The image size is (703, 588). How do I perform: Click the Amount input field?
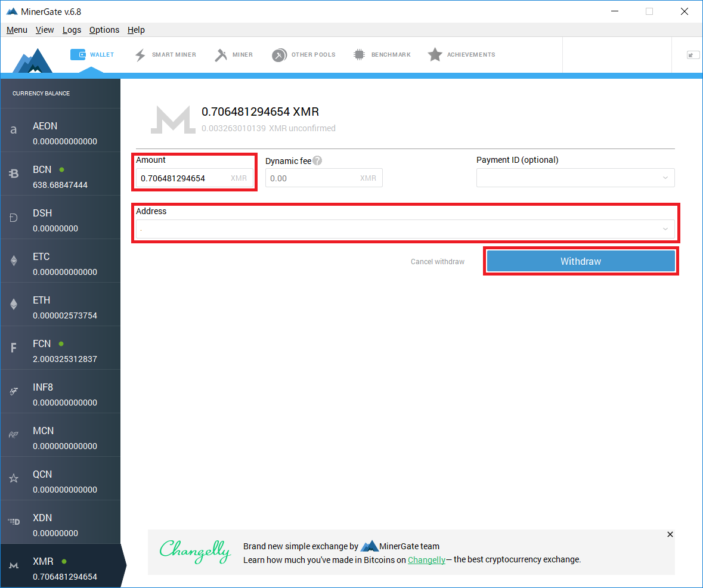pos(194,178)
